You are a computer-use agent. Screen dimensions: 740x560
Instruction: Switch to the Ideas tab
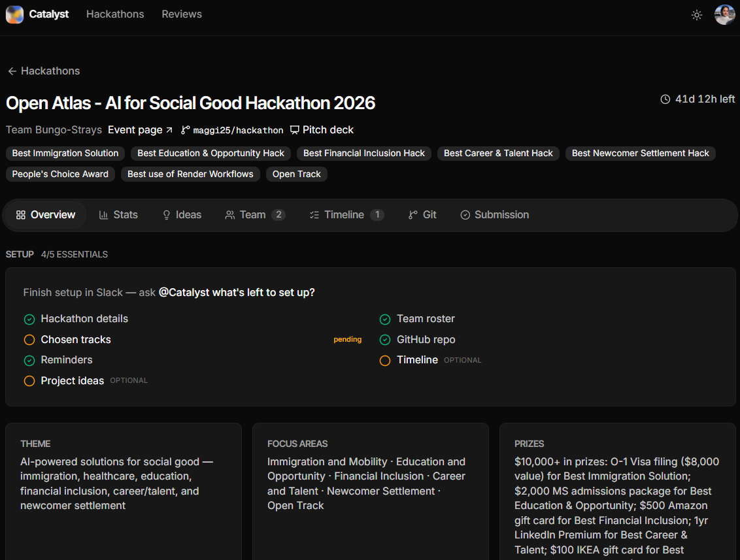(x=182, y=215)
